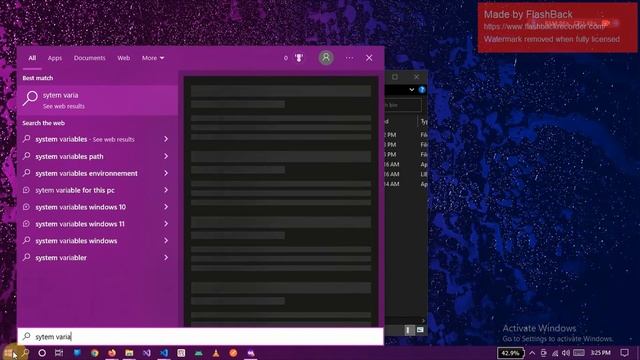Open File Explorer from the taskbar
Image resolution: width=640 pixels, height=360 pixels.
129,353
